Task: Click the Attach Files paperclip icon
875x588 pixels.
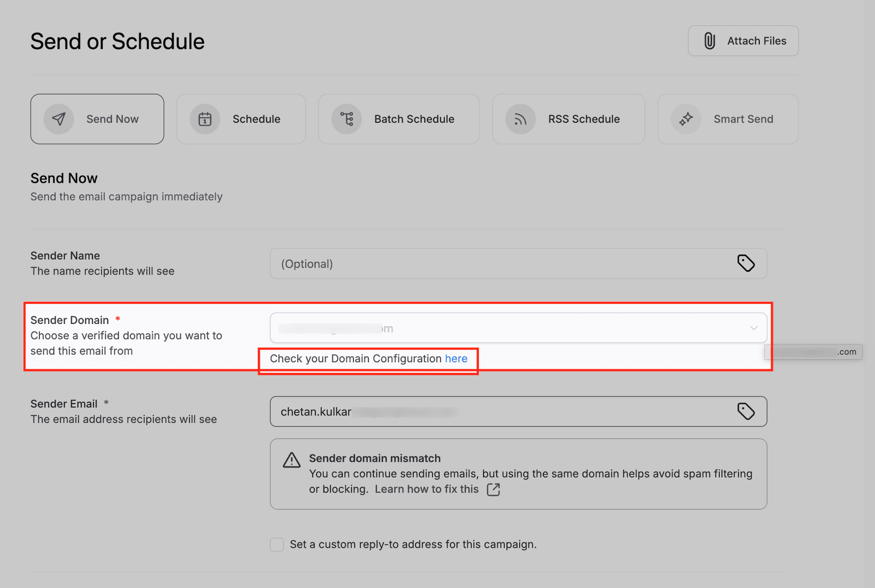Action: click(x=709, y=40)
